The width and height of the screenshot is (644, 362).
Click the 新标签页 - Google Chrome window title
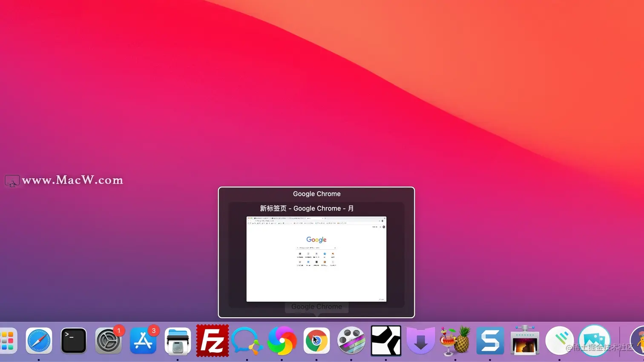[x=307, y=208]
